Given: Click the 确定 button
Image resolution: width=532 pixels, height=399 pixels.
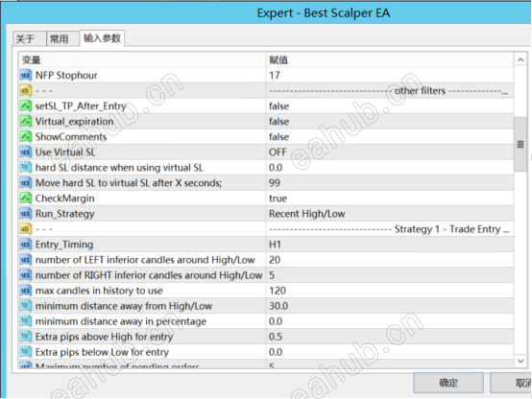Looking at the screenshot, I should (x=448, y=383).
